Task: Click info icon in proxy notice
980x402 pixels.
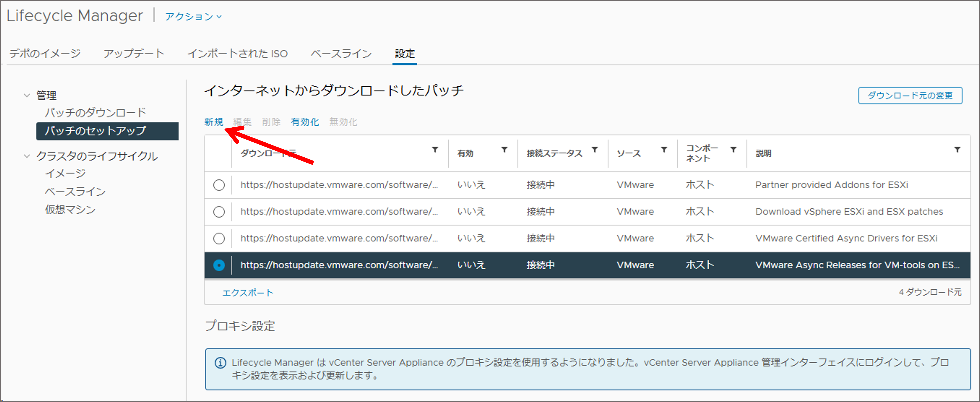Action: (220, 363)
